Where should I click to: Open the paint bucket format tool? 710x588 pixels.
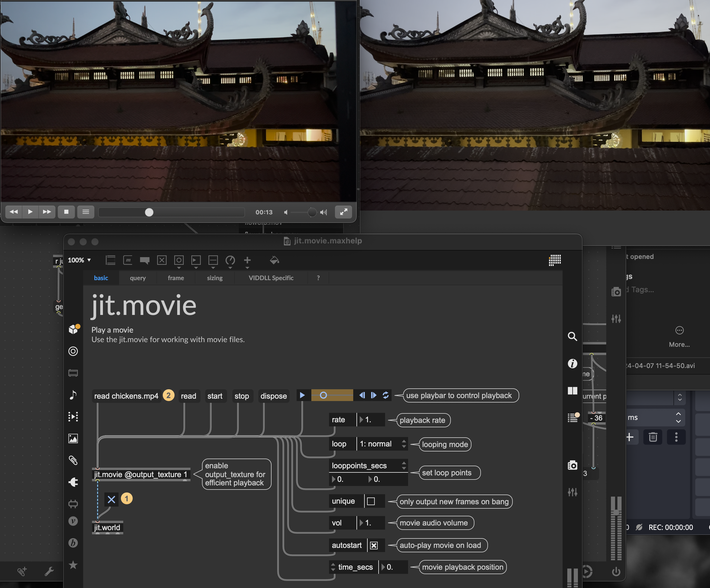click(x=274, y=260)
